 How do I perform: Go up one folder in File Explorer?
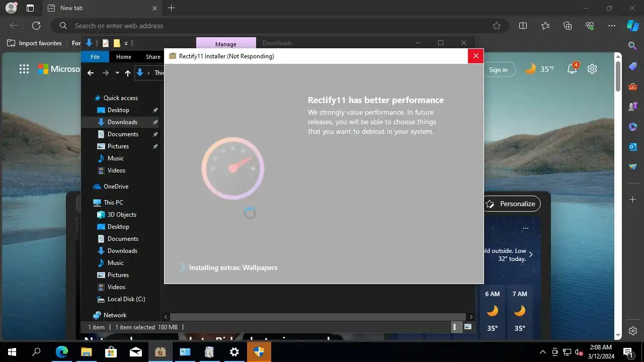click(128, 73)
